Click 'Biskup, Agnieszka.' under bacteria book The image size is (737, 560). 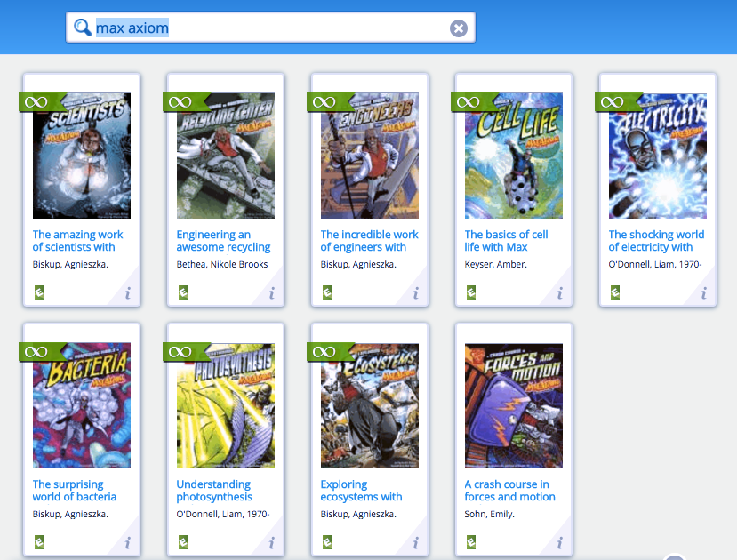[x=70, y=515]
